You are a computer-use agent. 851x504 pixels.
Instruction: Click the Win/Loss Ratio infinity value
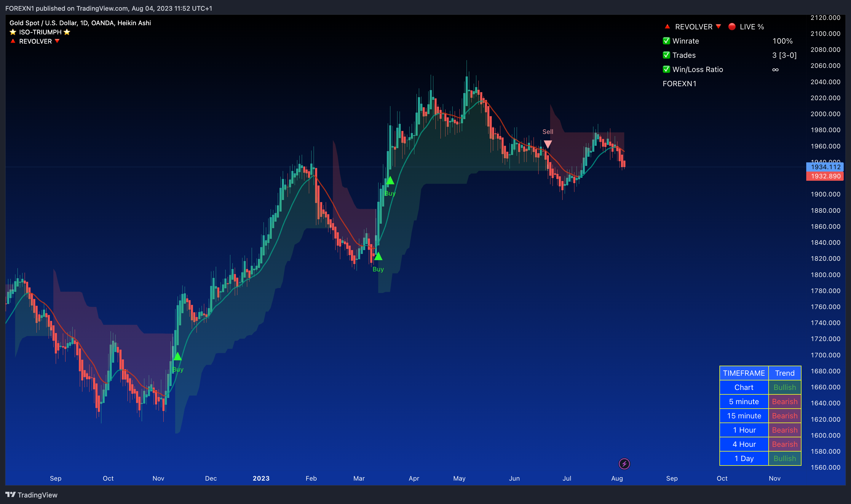775,70
